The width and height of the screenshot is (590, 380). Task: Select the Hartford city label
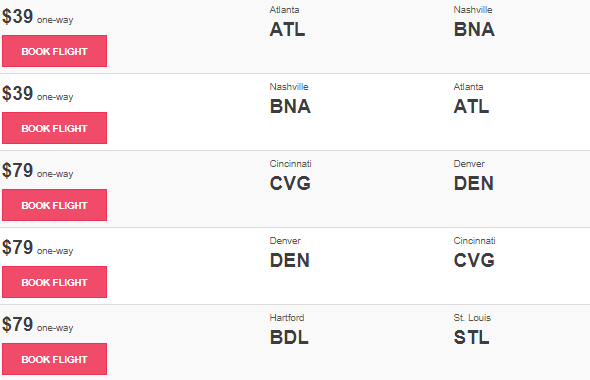[x=287, y=318]
